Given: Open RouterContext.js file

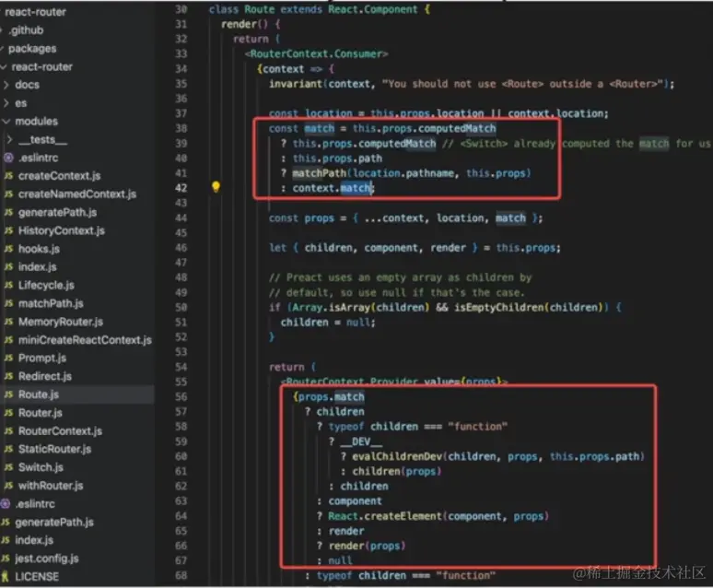Looking at the screenshot, I should pos(61,430).
